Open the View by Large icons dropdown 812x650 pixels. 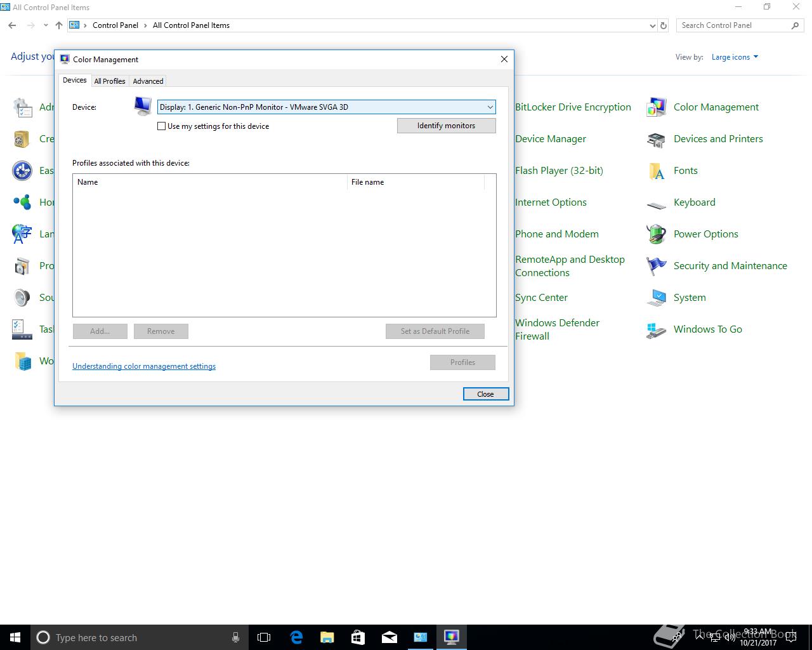pyautogui.click(x=735, y=57)
